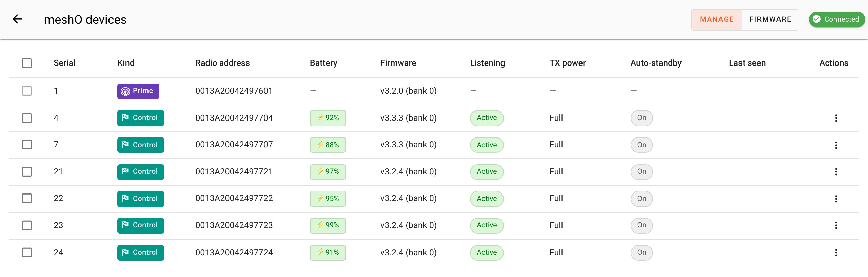The height and width of the screenshot is (277, 868).
Task: Switch to the MANAGE tab
Action: (x=717, y=19)
